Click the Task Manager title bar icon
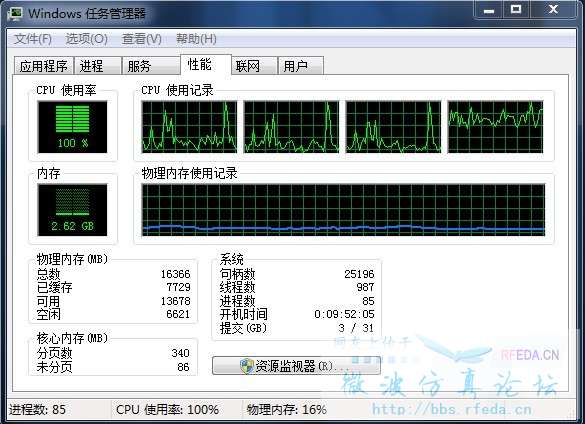 pyautogui.click(x=14, y=13)
